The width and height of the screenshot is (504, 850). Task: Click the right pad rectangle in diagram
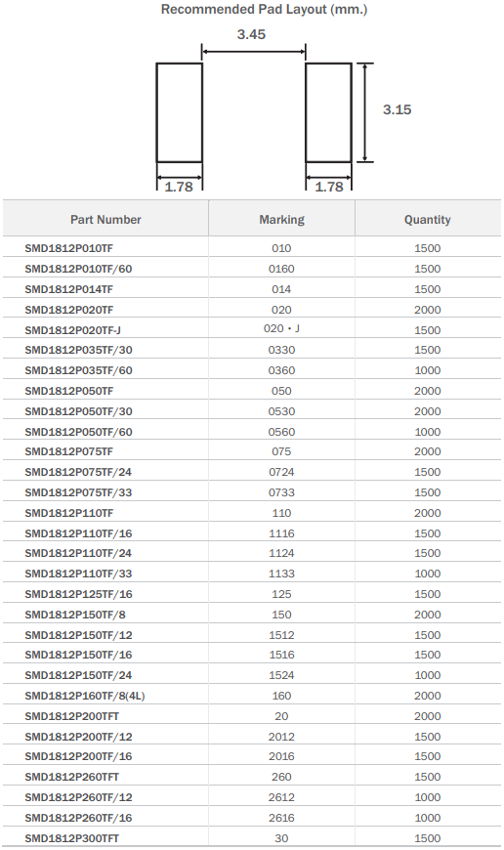[x=328, y=112]
